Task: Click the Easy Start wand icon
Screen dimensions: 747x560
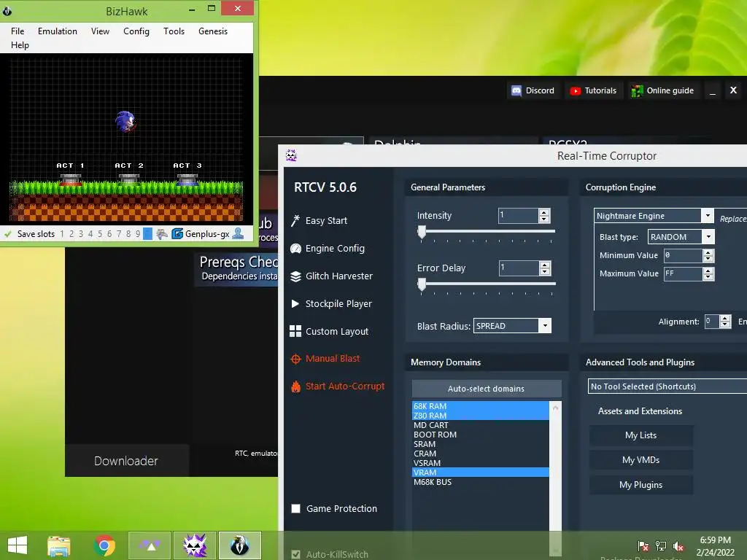Action: pos(295,220)
